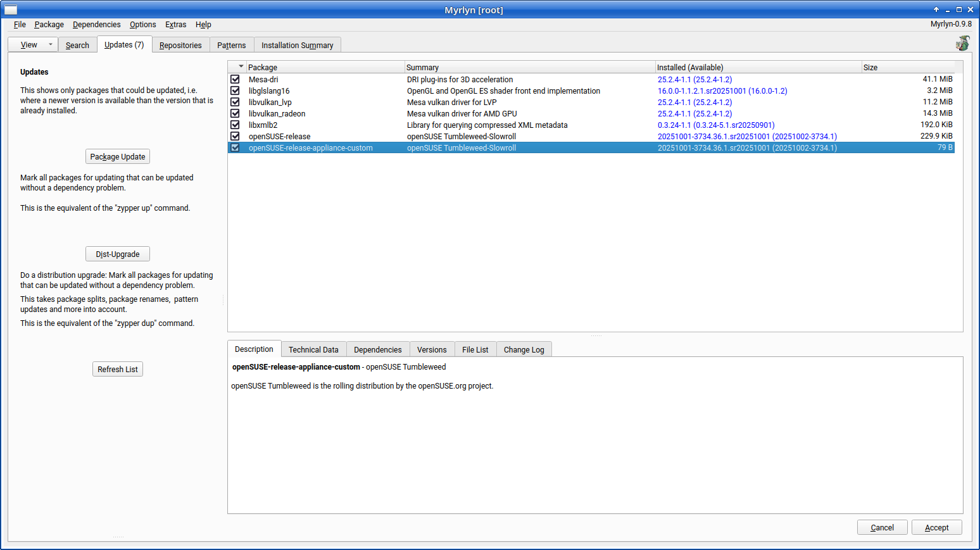Click the keep-above arrow icon in title bar
Viewport: 980px width, 550px height.
(x=936, y=9)
